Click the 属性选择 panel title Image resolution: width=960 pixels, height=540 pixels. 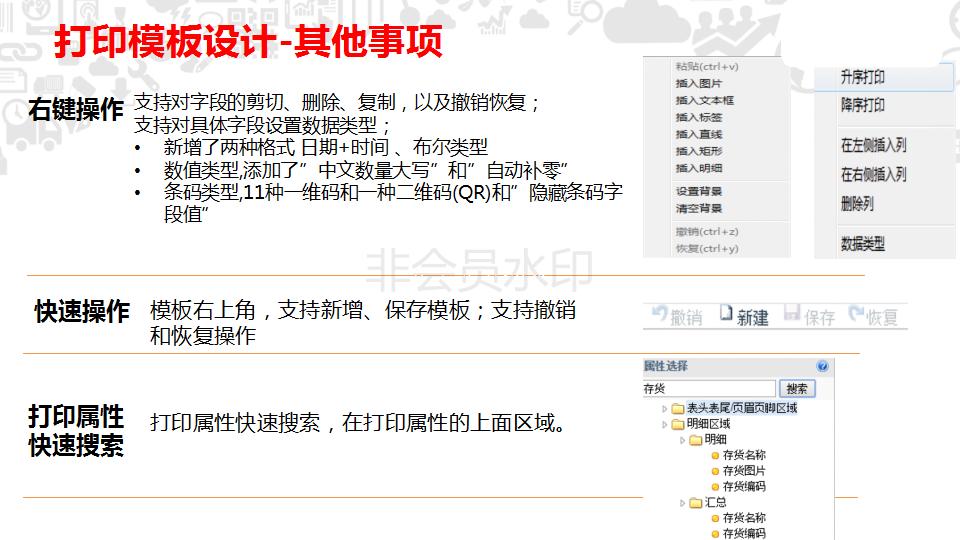(x=666, y=366)
